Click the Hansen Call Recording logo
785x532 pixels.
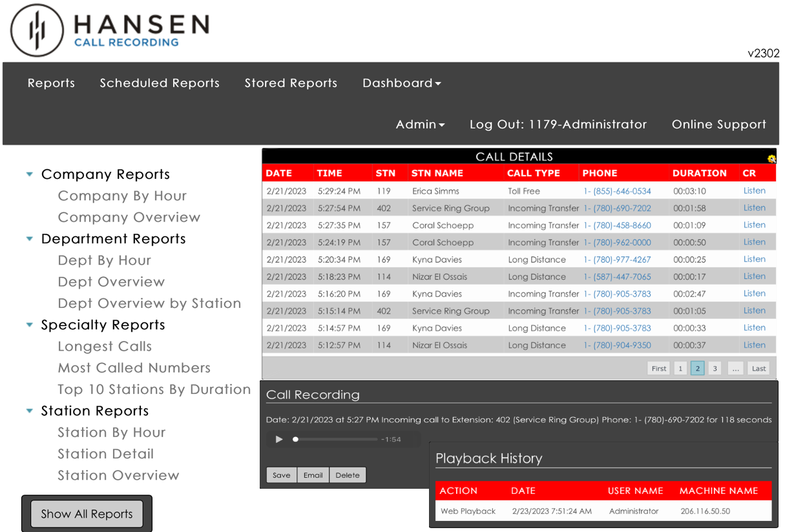point(110,30)
